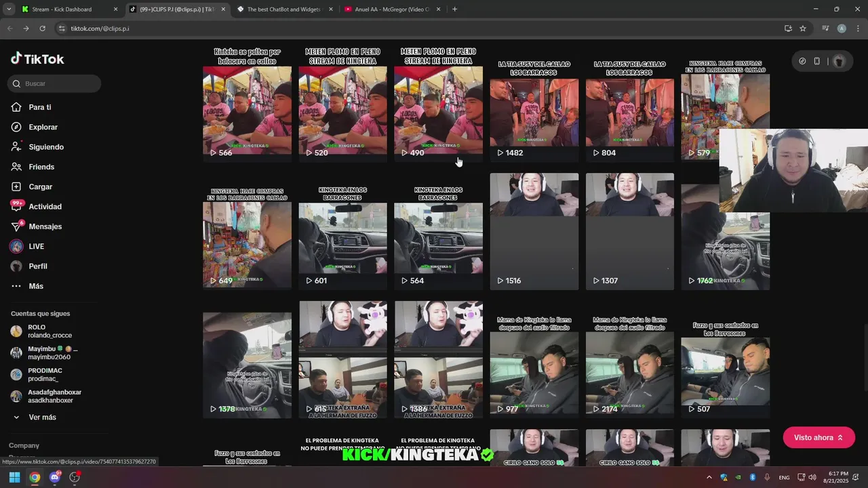The width and height of the screenshot is (868, 488).
Task: Bookmark this page with star icon
Action: [x=803, y=28]
